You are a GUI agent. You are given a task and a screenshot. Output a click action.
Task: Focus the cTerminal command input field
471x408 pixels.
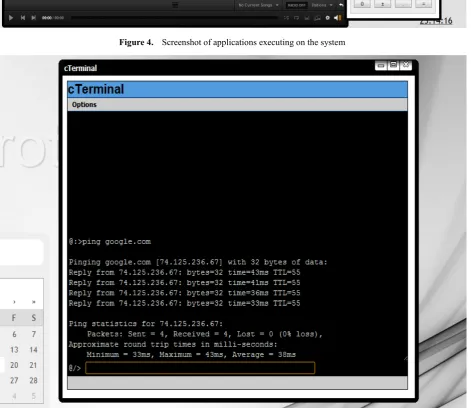[200, 368]
